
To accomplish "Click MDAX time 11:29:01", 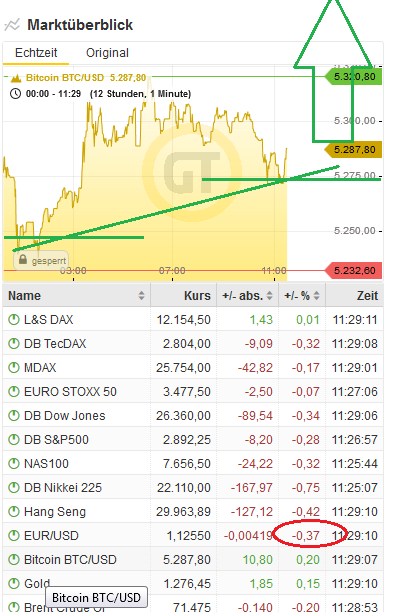I will pyautogui.click(x=355, y=368).
